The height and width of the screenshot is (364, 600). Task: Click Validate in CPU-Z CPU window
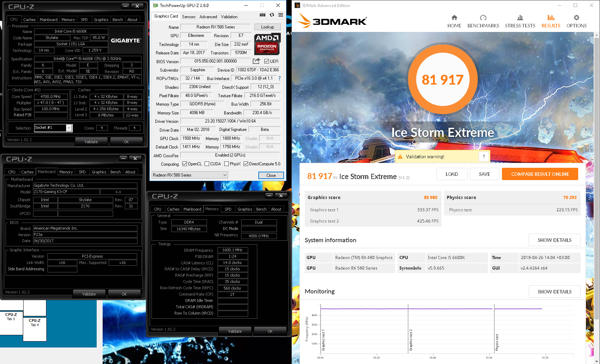tap(91, 142)
